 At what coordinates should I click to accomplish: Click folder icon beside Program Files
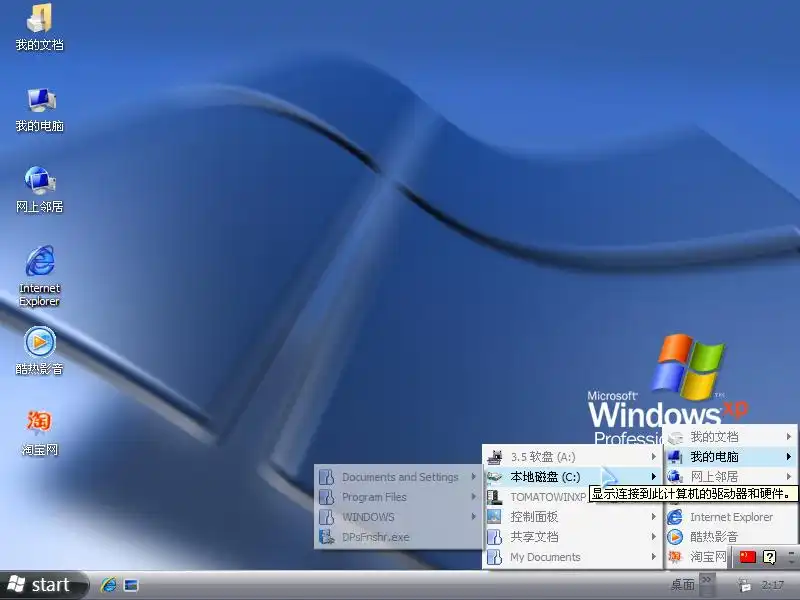click(x=327, y=497)
